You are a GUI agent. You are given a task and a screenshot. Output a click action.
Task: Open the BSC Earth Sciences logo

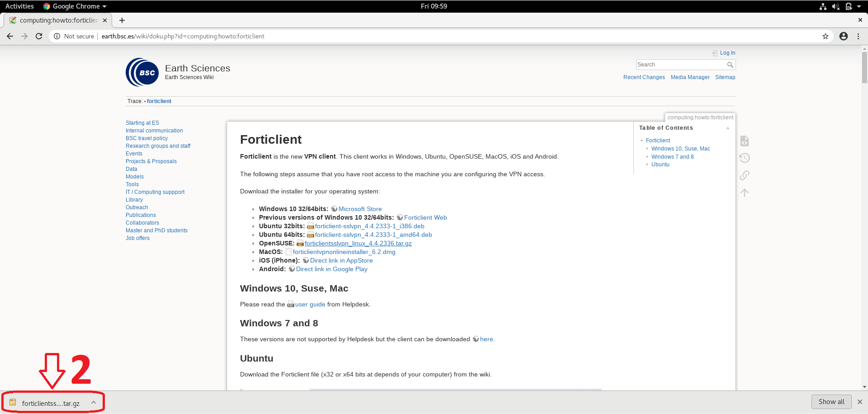(142, 72)
